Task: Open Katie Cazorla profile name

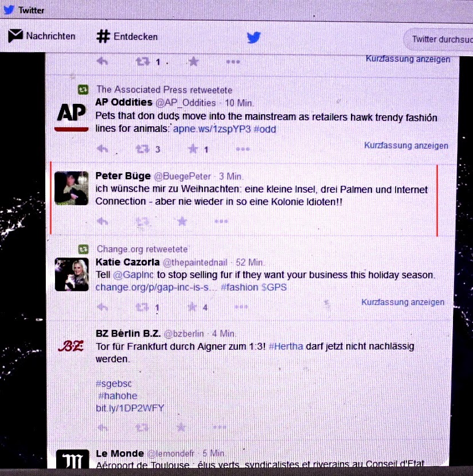Action: coord(127,262)
